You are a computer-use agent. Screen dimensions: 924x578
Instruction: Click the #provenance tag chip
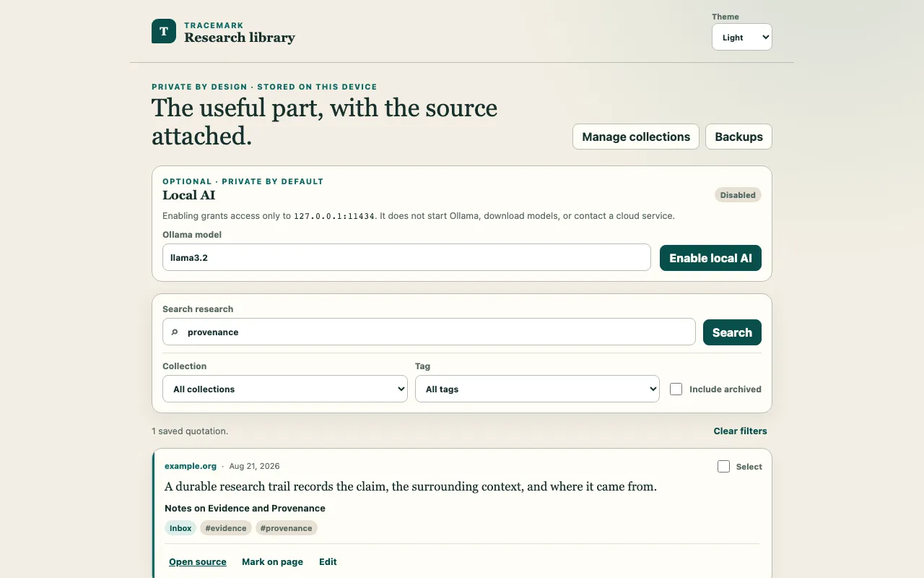[x=286, y=528]
